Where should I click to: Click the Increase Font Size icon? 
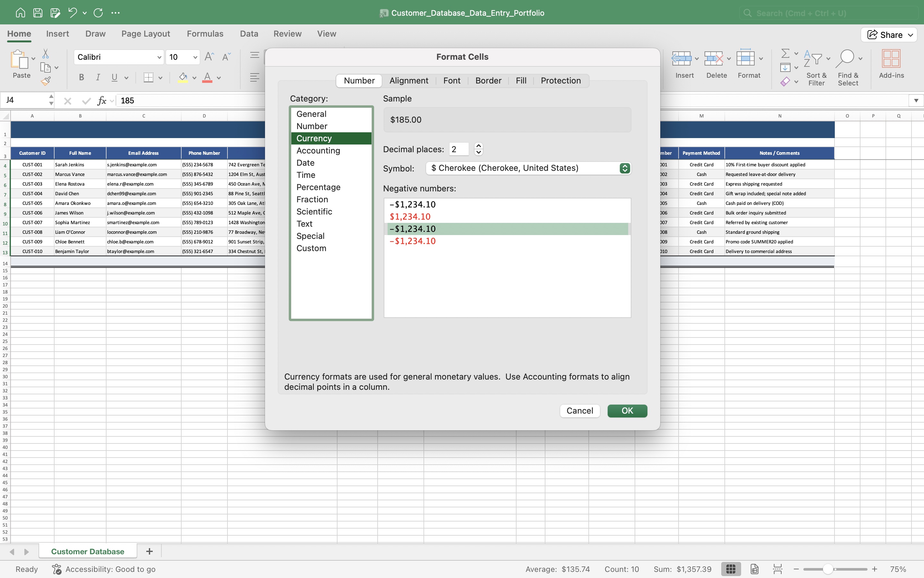[209, 57]
